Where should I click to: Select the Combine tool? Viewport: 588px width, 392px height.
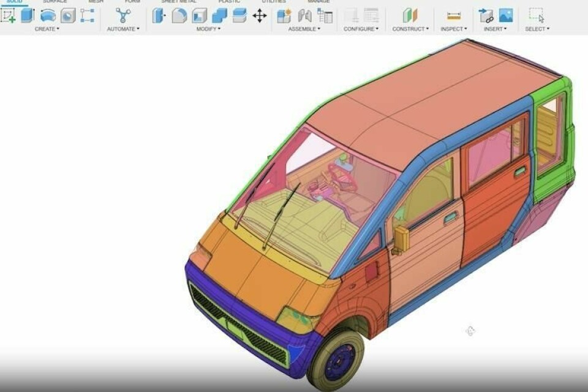point(219,15)
